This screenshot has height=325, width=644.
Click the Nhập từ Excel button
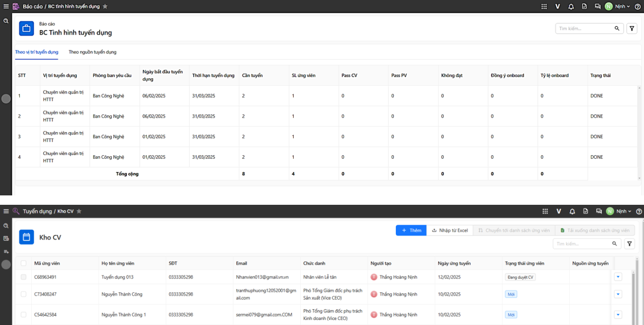tap(449, 231)
